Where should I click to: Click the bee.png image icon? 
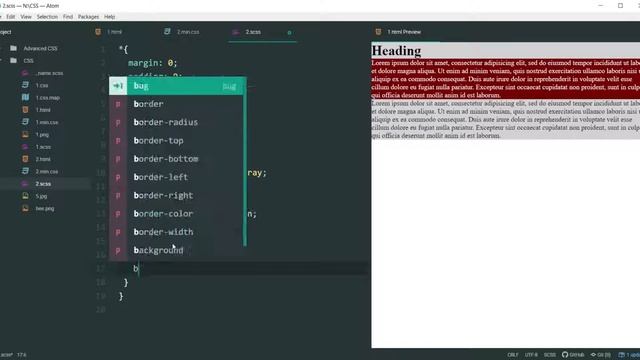tap(25, 208)
